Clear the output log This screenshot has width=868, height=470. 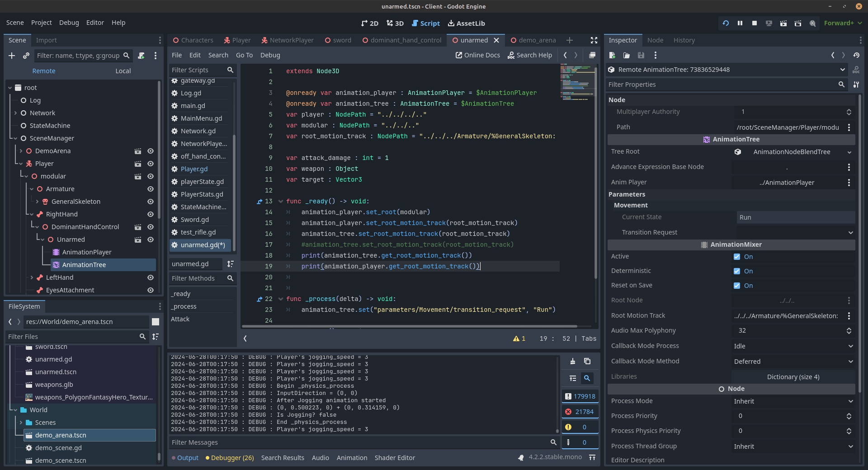tap(573, 361)
